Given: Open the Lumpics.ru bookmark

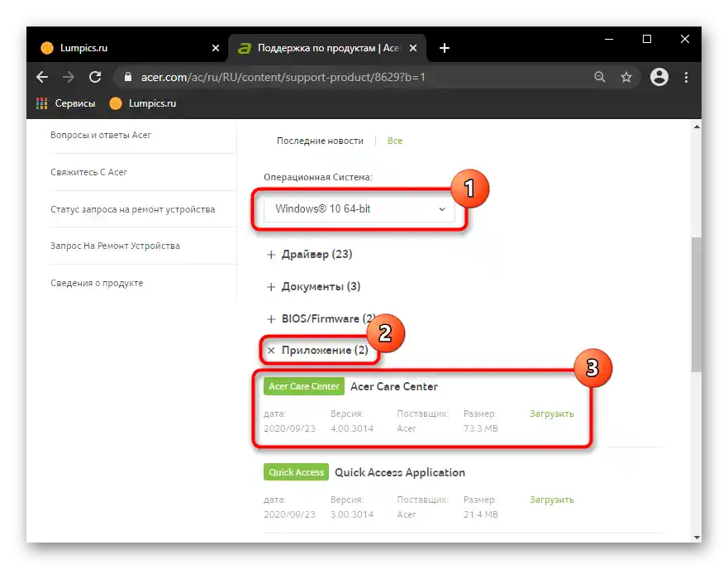Looking at the screenshot, I should pos(143,103).
